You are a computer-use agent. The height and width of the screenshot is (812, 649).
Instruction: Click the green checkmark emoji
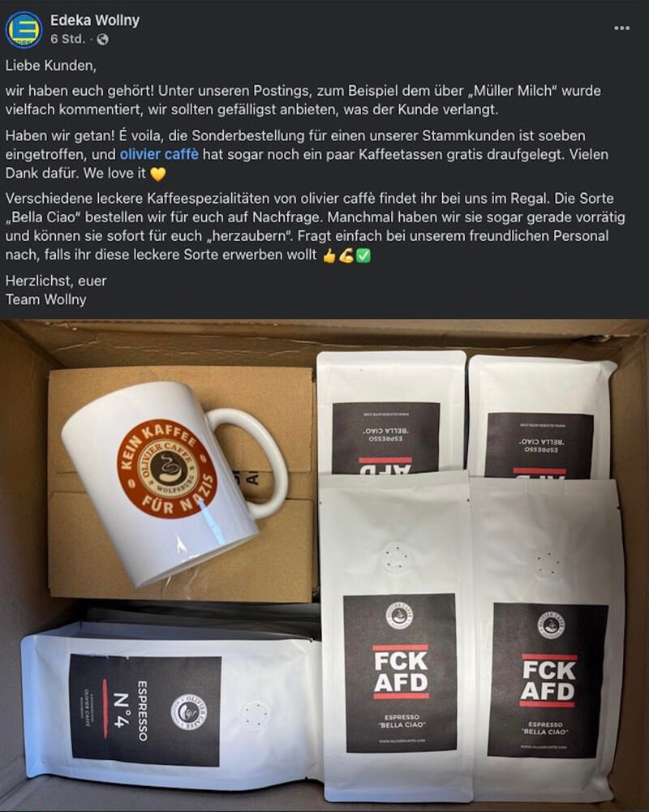pos(363,256)
